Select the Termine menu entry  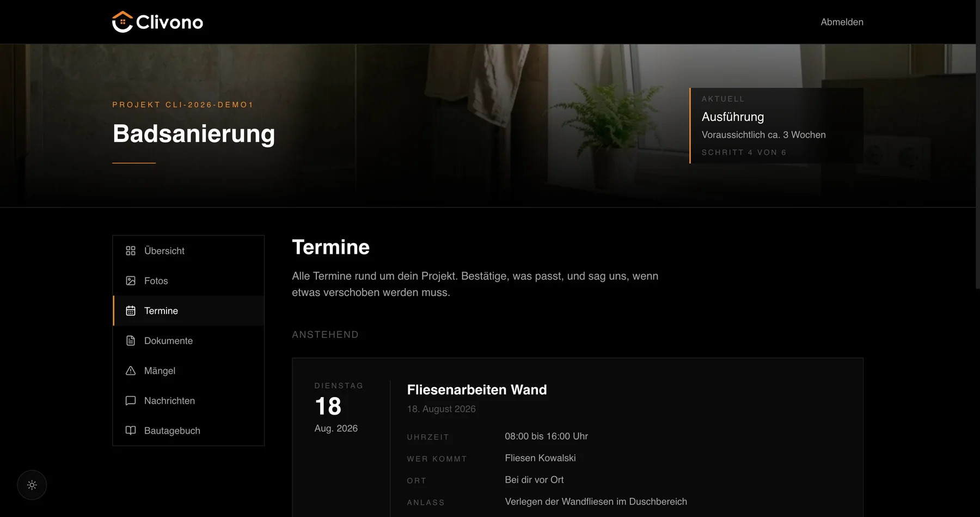pyautogui.click(x=188, y=311)
